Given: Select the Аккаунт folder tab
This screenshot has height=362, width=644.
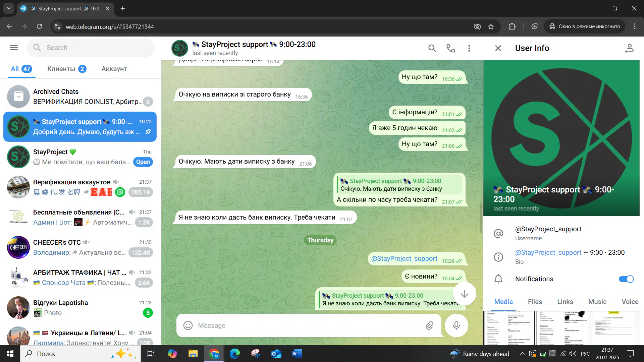Looking at the screenshot, I should [114, 69].
